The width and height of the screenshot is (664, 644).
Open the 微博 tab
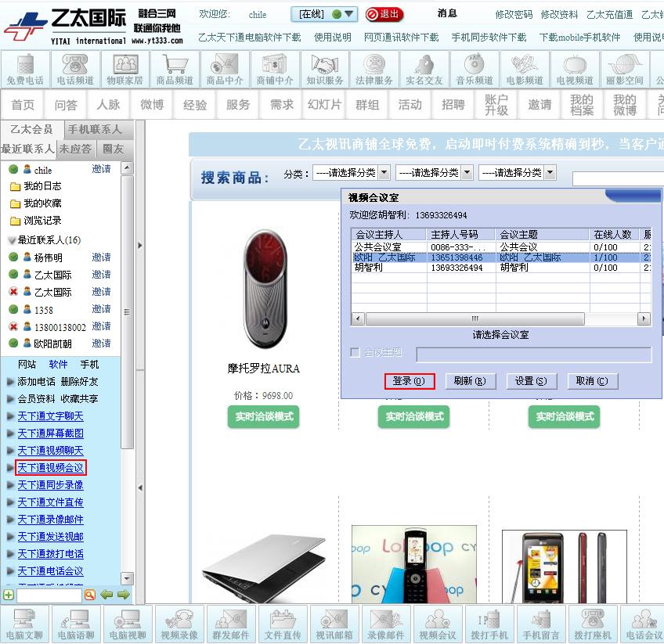pyautogui.click(x=152, y=105)
